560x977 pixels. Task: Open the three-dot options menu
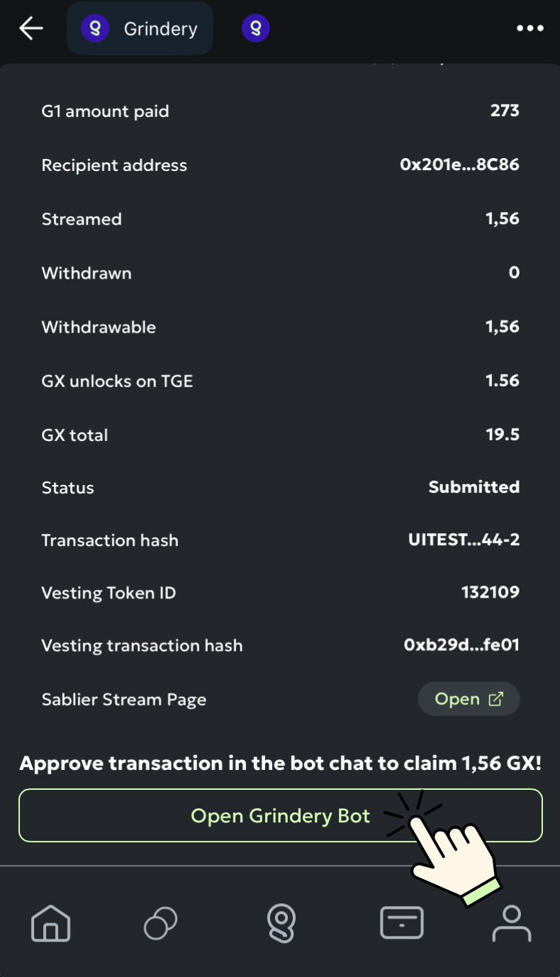click(x=530, y=28)
